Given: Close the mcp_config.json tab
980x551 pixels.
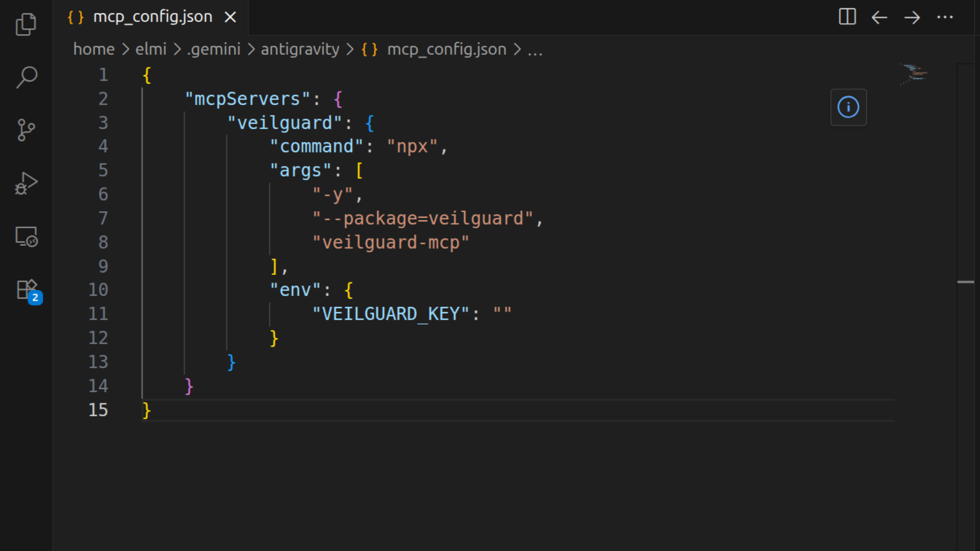Looking at the screenshot, I should click(x=230, y=17).
